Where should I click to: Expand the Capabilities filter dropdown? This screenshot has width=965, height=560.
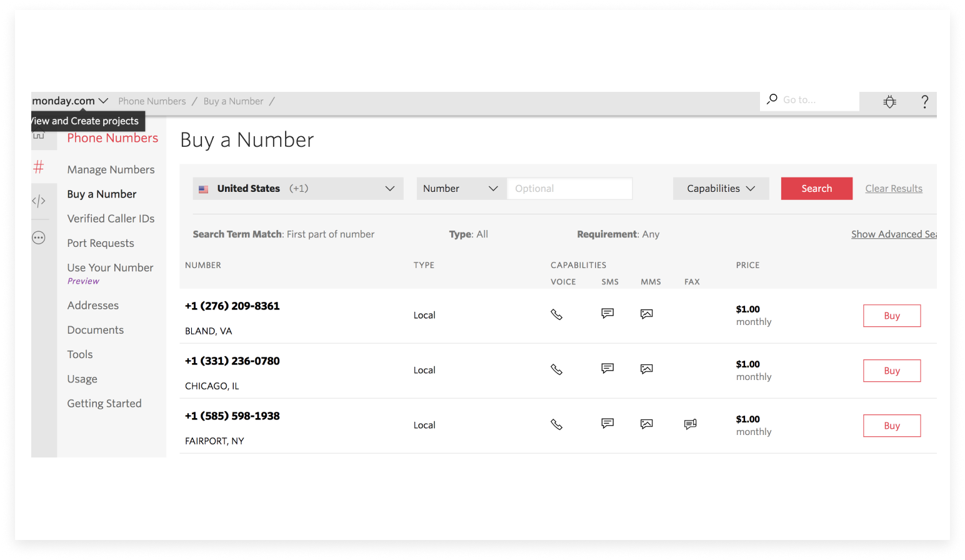point(720,188)
